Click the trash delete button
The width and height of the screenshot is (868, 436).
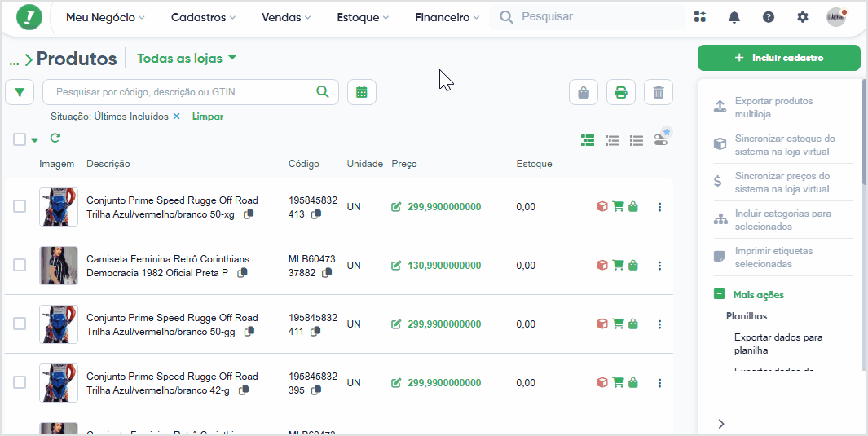point(659,92)
